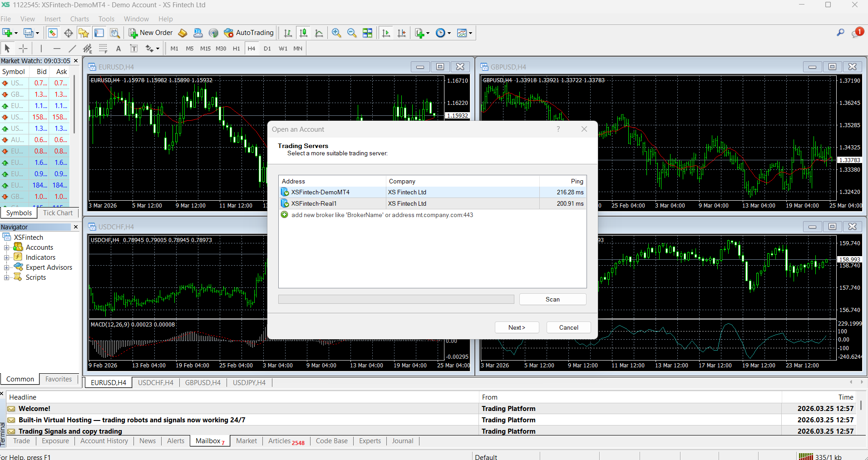
Task: Click the server scan progress bar
Action: (x=396, y=299)
